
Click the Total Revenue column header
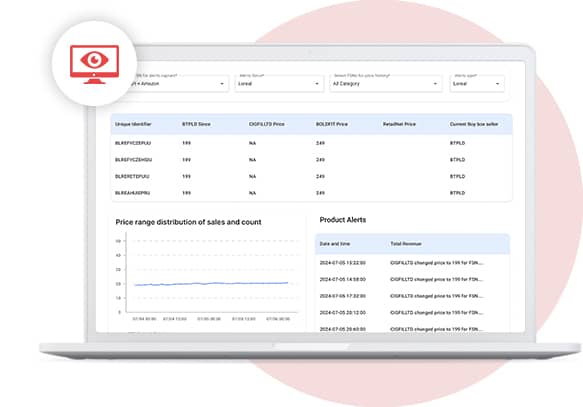coord(406,244)
